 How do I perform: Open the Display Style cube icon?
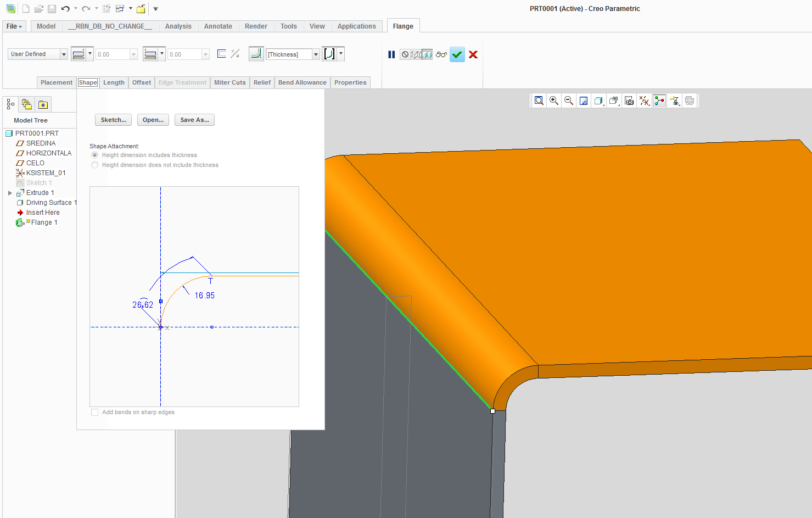click(x=599, y=101)
